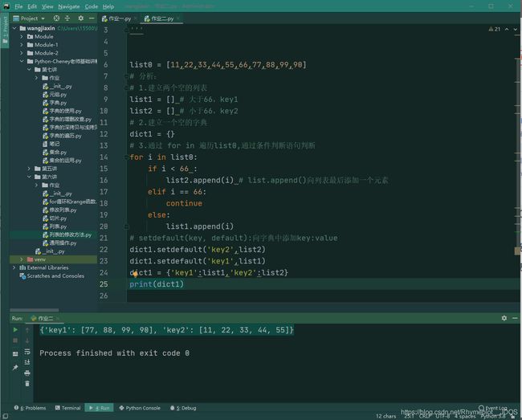The width and height of the screenshot is (522, 420).
Task: Switch to the 作业二.py editor tab
Action: coord(160,18)
